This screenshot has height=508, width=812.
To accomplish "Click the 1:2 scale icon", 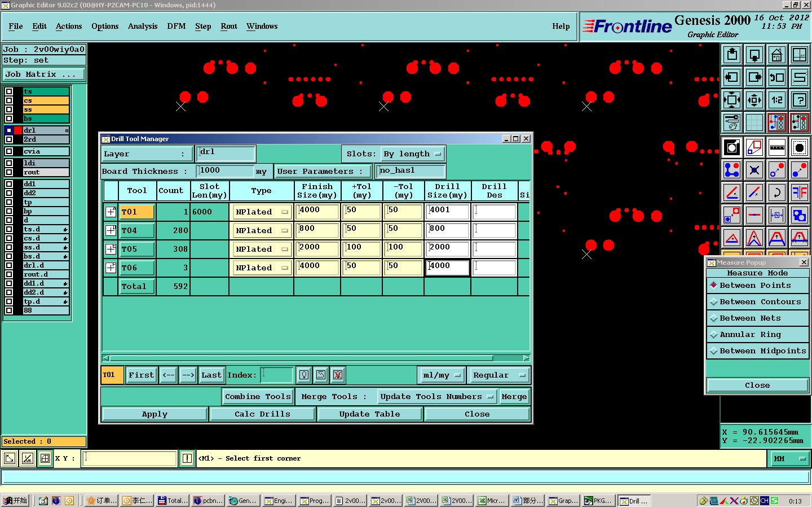I will 777,100.
